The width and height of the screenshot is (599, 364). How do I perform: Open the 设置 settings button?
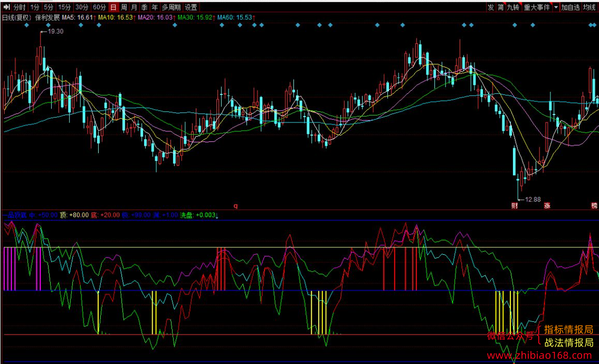[x=191, y=7]
